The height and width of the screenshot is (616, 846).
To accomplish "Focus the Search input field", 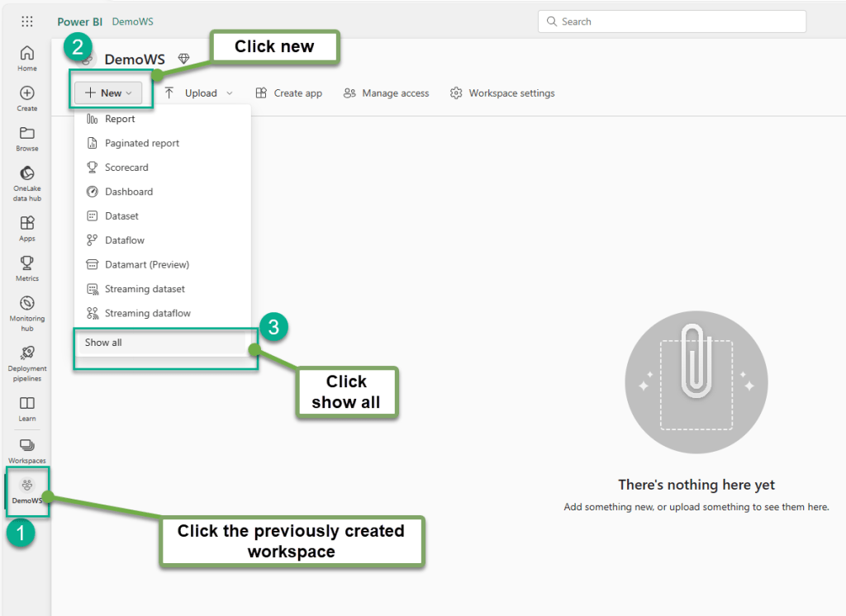I will pos(672,21).
